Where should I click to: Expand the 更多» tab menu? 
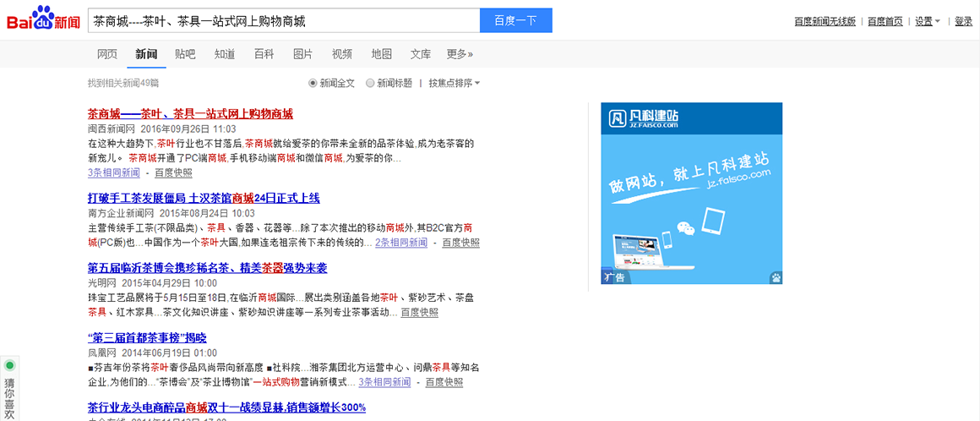(x=460, y=54)
